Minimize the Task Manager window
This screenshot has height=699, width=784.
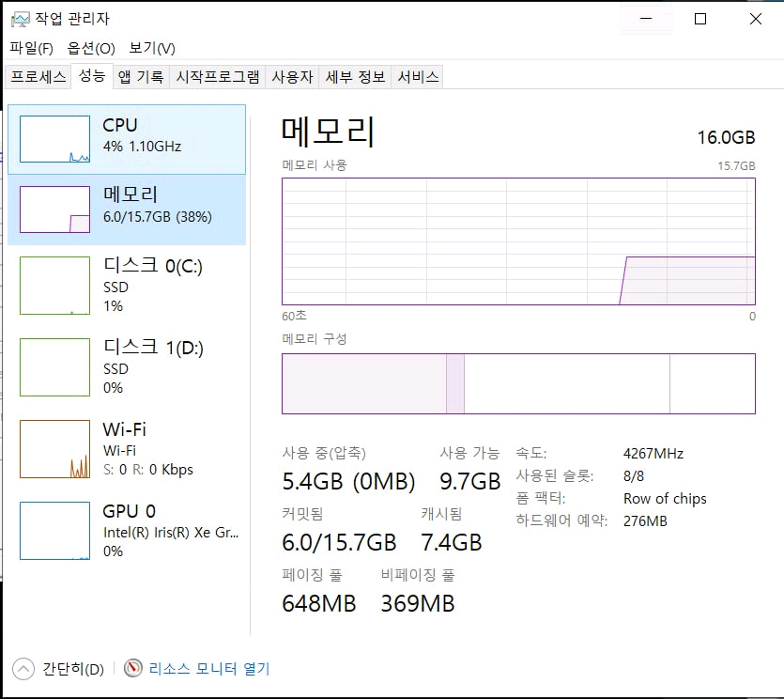pyautogui.click(x=646, y=19)
